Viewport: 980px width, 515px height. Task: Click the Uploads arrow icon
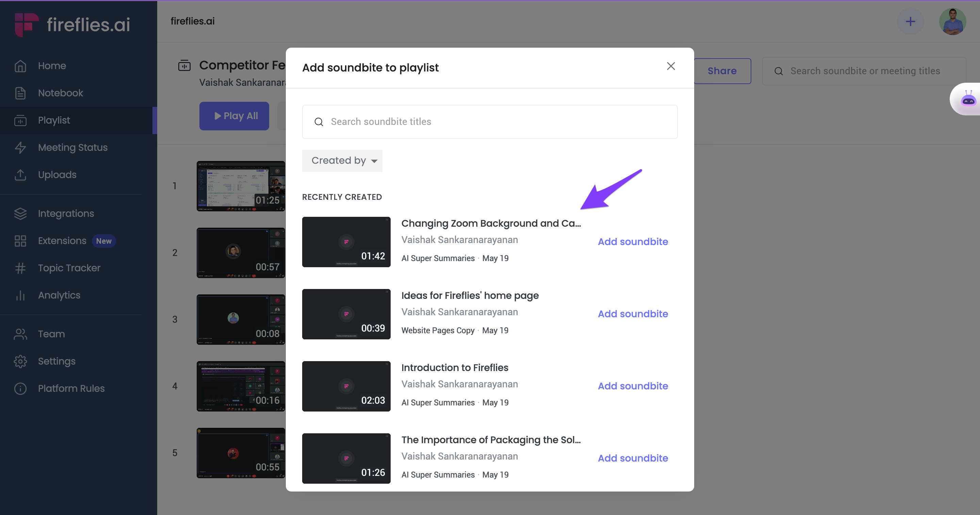20,175
